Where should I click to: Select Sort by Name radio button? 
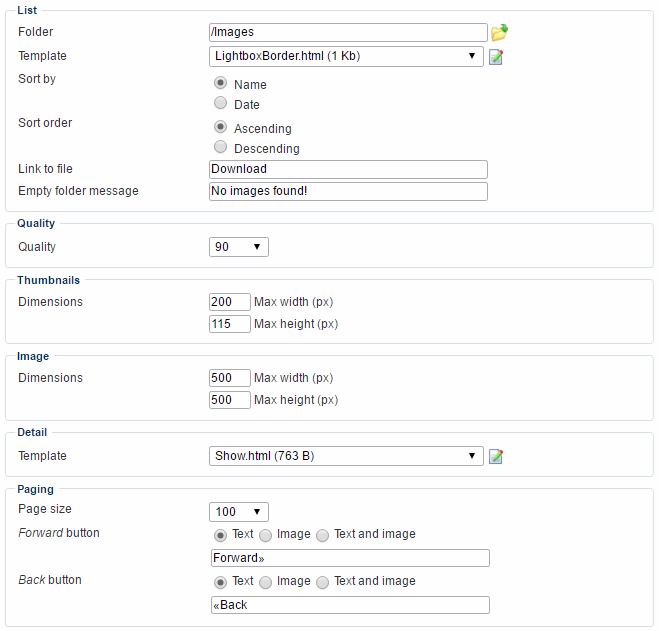point(221,84)
